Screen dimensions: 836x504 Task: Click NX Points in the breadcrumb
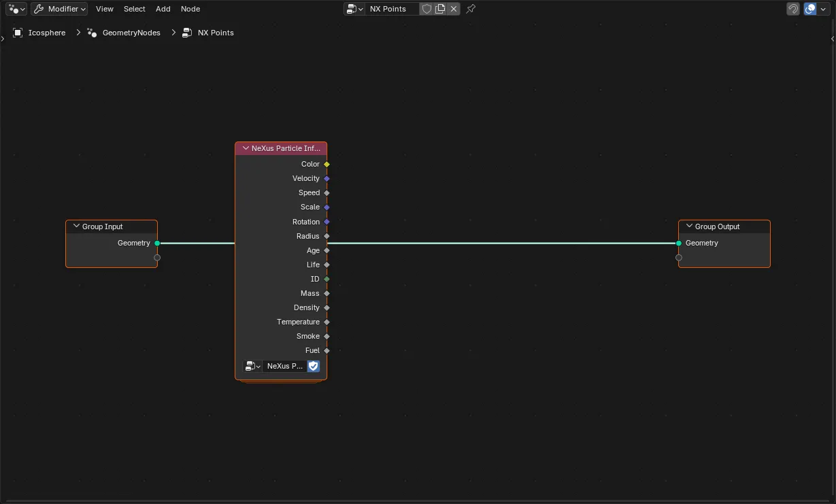coord(216,33)
